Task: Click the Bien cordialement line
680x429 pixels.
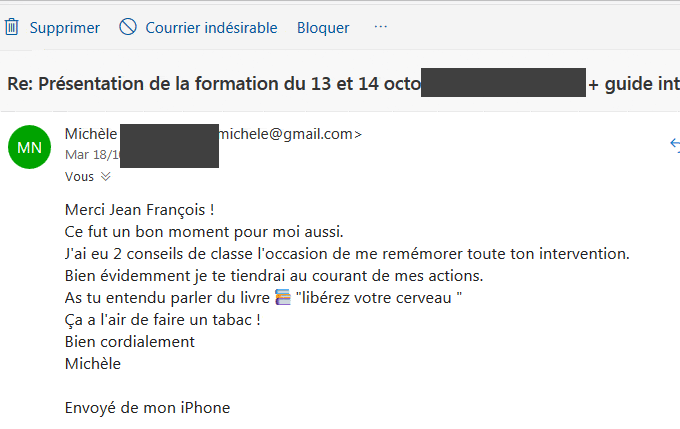Action: (130, 342)
